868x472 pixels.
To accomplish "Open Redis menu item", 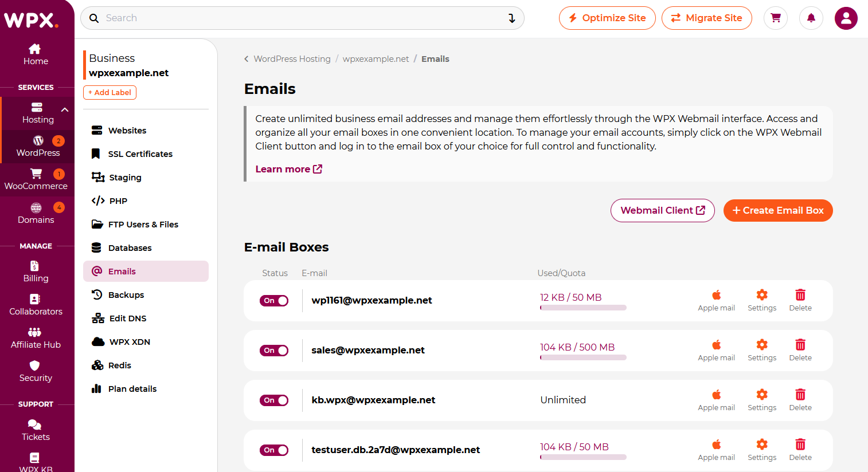I will (x=146, y=365).
